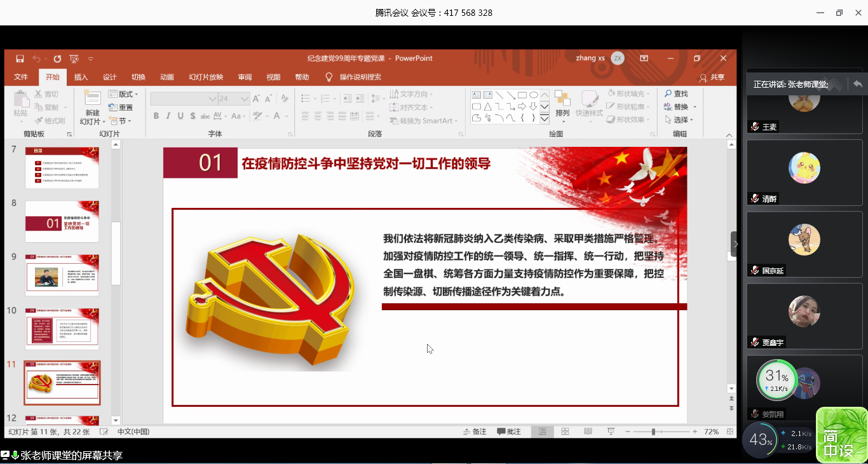Toggle Justify paragraph alignment

click(343, 116)
